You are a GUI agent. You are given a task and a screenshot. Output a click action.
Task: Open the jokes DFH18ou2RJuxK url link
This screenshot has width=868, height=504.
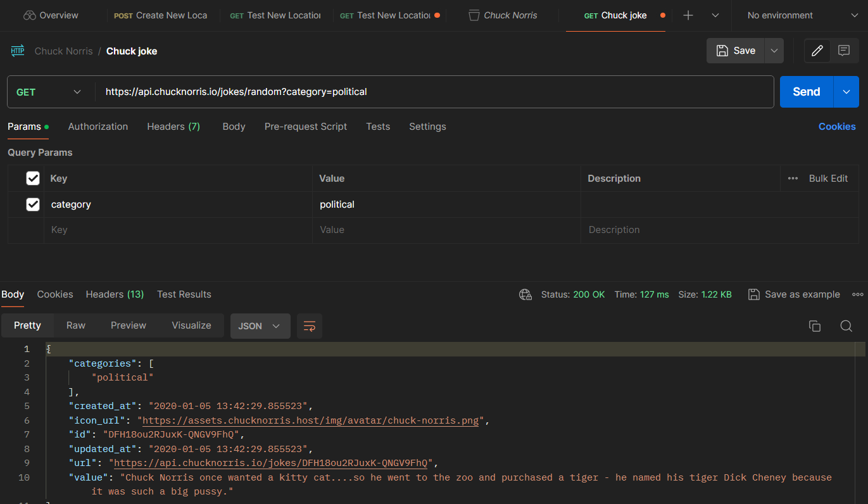(271, 463)
